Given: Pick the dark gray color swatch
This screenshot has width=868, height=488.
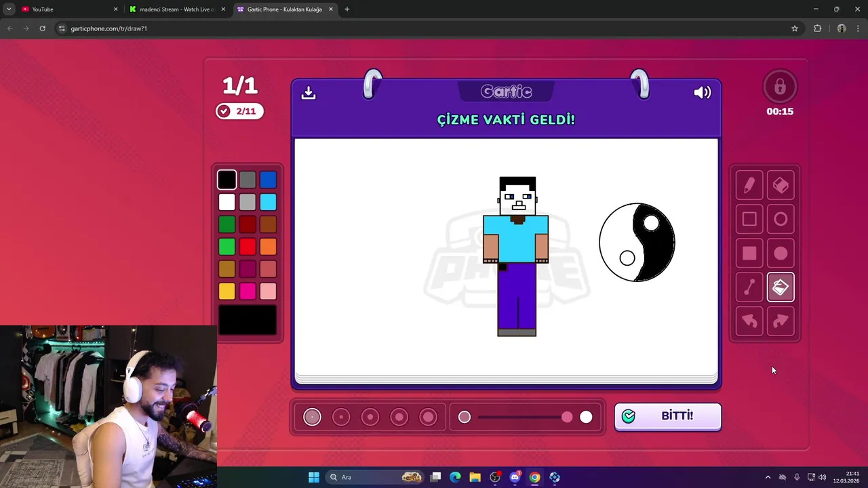Looking at the screenshot, I should click(x=248, y=180).
